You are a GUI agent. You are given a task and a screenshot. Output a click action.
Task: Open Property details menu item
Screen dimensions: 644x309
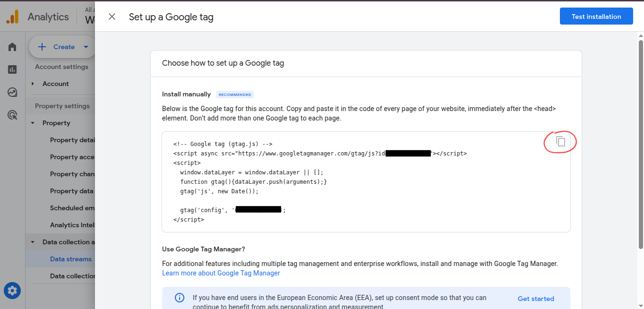tap(73, 140)
